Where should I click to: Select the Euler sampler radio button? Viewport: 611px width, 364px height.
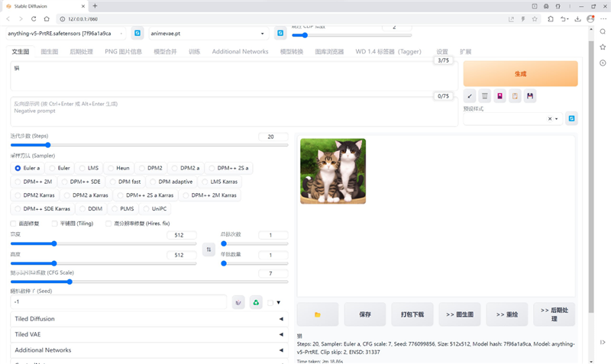(60, 168)
